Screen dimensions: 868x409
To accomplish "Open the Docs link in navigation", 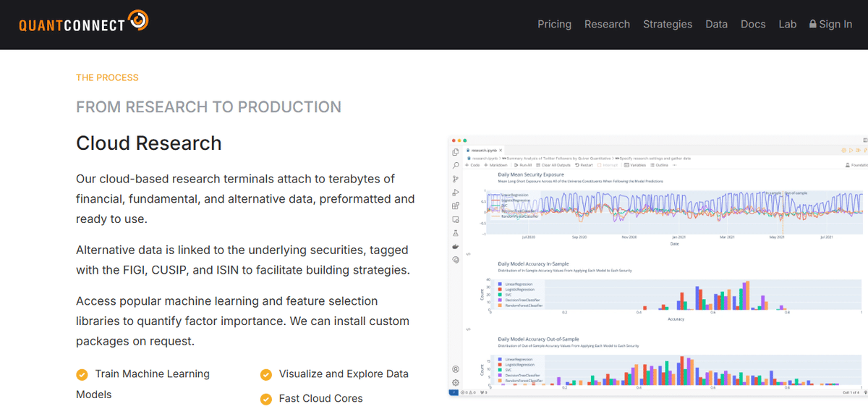I will 753,24.
